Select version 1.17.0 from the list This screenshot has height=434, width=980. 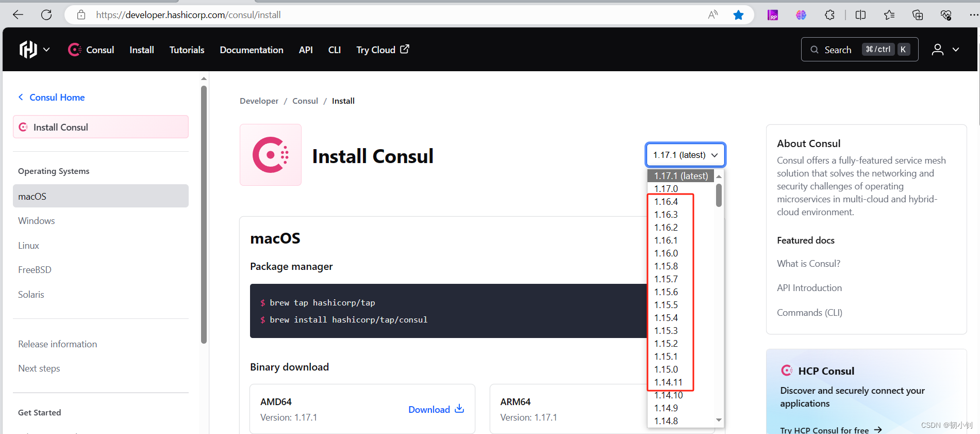[x=681, y=189]
